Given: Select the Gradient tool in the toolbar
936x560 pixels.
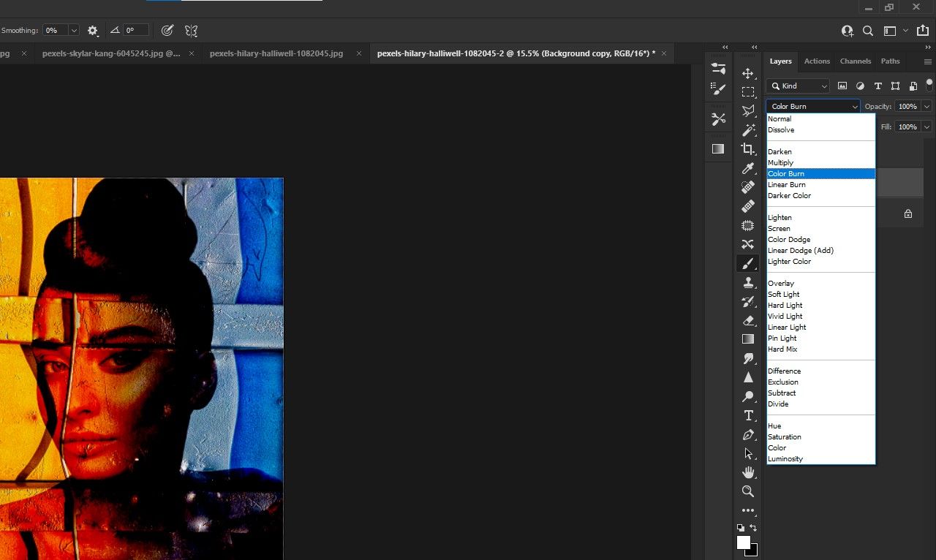Looking at the screenshot, I should click(748, 339).
